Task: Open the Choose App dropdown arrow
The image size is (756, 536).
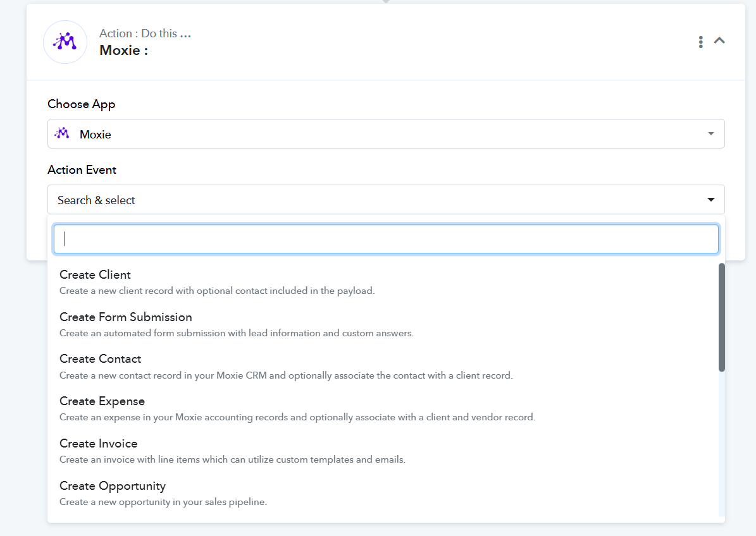Action: click(710, 133)
